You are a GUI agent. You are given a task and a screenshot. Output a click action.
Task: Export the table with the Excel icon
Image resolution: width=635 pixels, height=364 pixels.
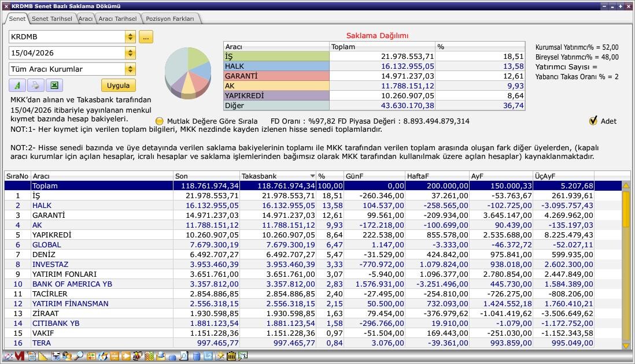[x=54, y=86]
